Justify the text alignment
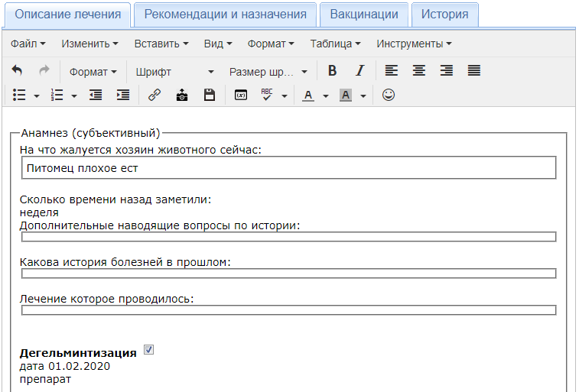The height and width of the screenshot is (392, 579). [473, 71]
